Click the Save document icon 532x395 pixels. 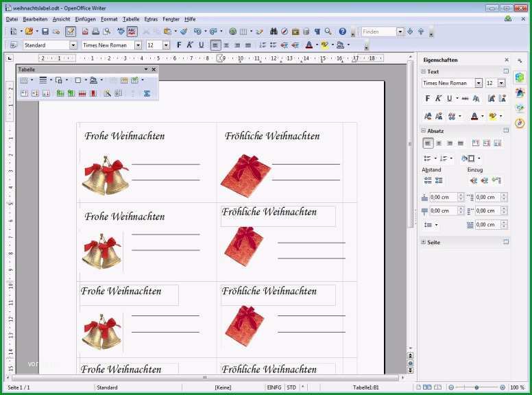click(45, 32)
